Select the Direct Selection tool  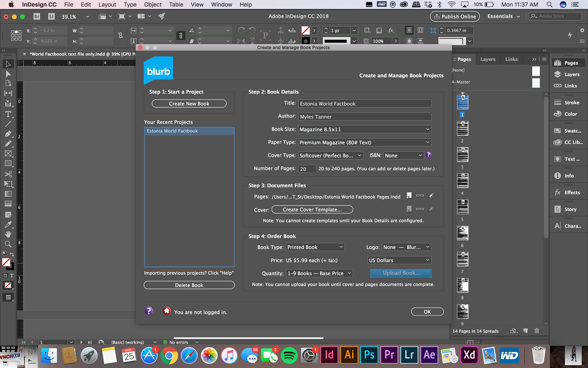(x=8, y=74)
